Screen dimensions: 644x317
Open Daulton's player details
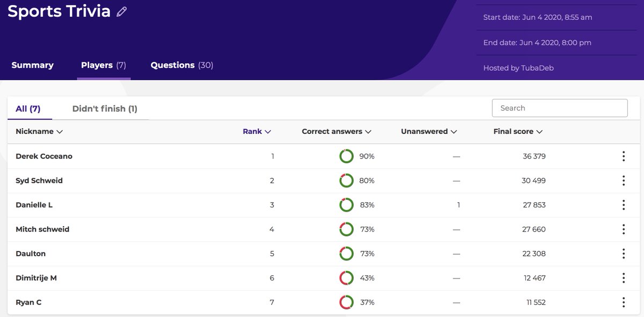coord(31,254)
